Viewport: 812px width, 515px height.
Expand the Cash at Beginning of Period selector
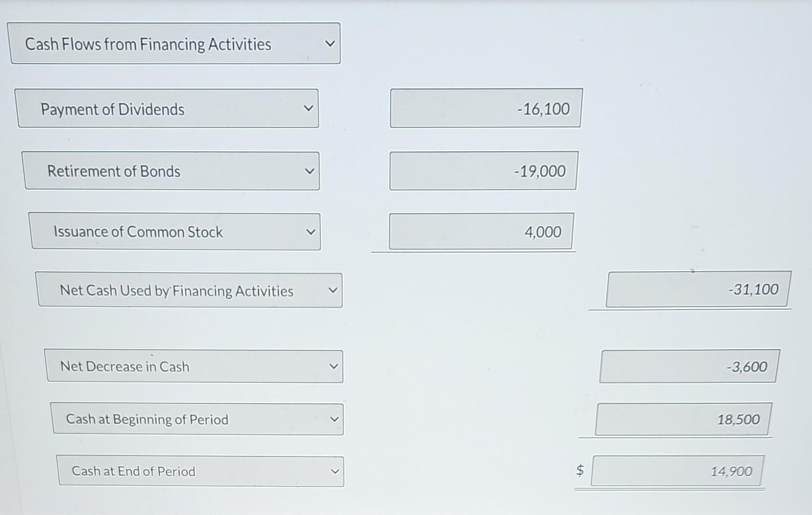click(x=197, y=419)
